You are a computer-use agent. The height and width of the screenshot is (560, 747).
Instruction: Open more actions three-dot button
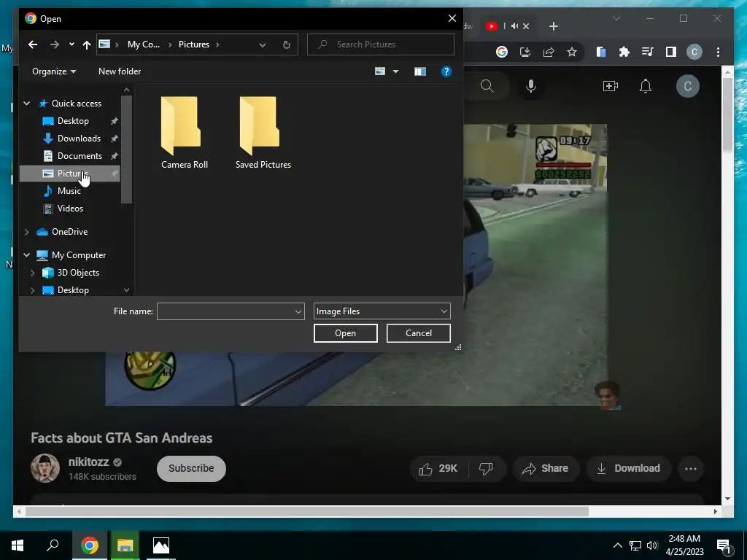point(690,469)
